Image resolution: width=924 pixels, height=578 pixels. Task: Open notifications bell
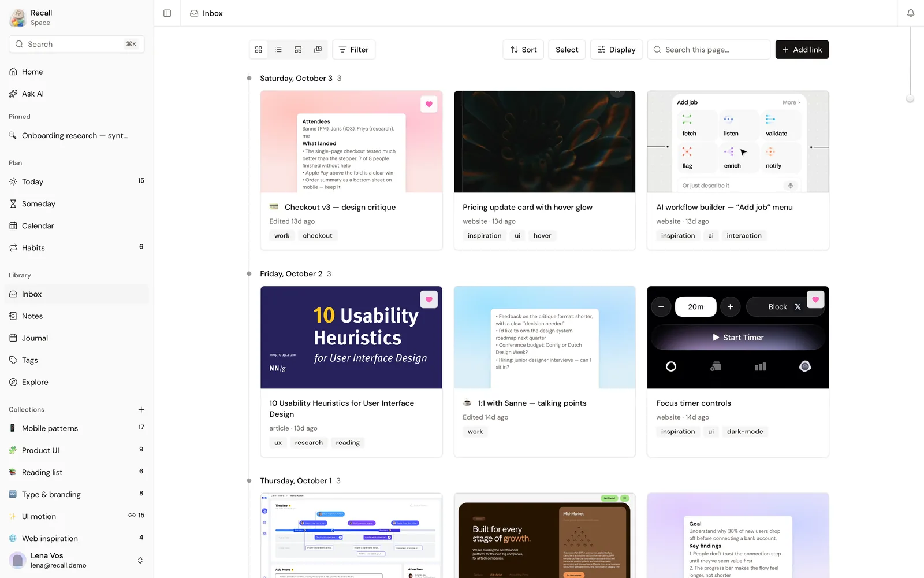pyautogui.click(x=911, y=13)
